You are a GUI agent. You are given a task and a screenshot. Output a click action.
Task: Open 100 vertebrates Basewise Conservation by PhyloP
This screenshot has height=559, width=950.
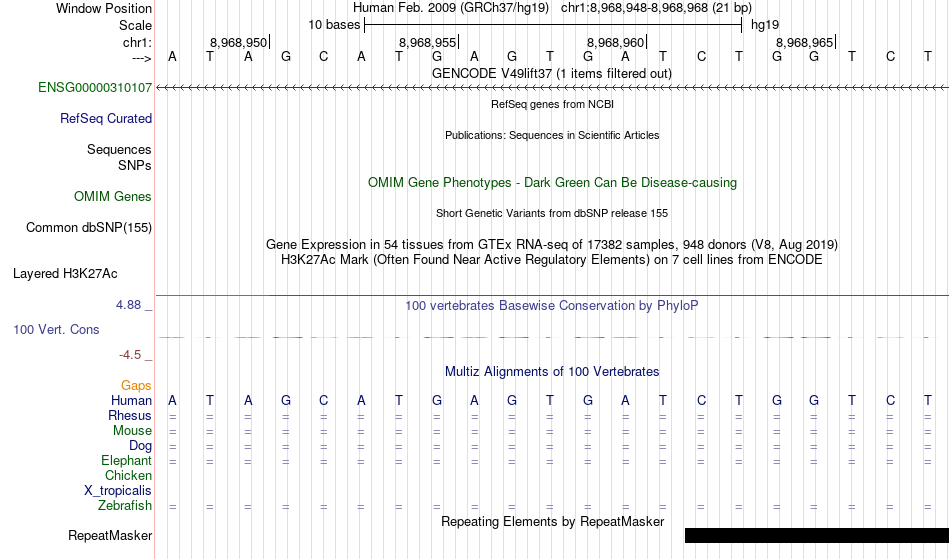(552, 306)
